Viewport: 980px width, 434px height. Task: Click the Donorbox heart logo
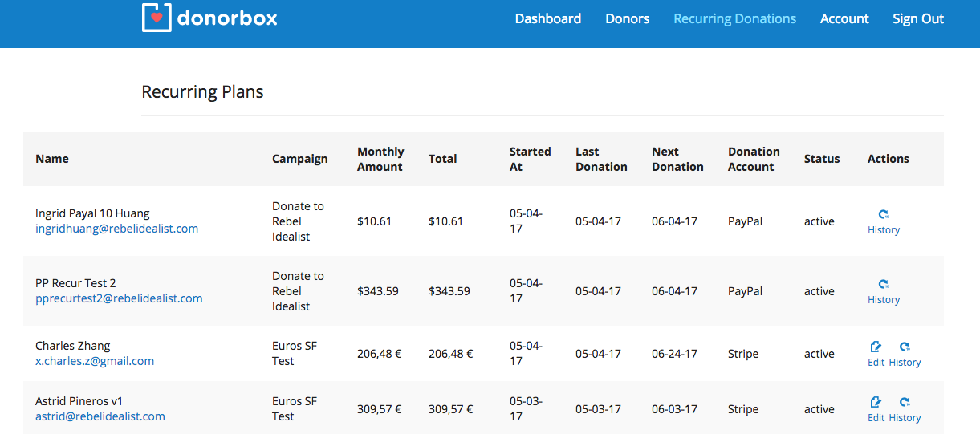pos(157,18)
